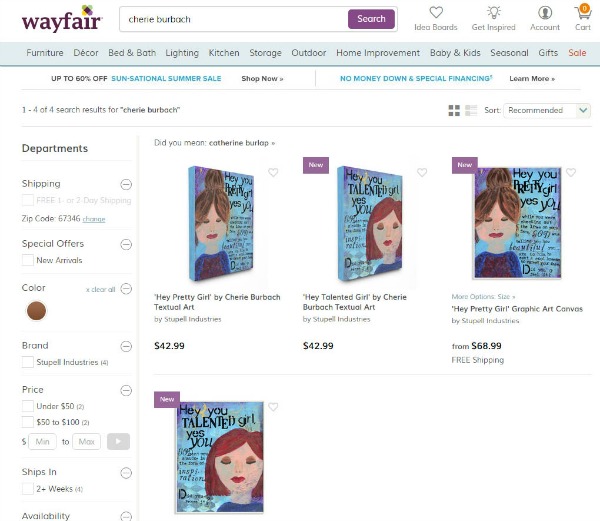Favorite 'Hey Talented Girl' Textual Art heart
Screen dimensions: 600x521
coord(422,173)
